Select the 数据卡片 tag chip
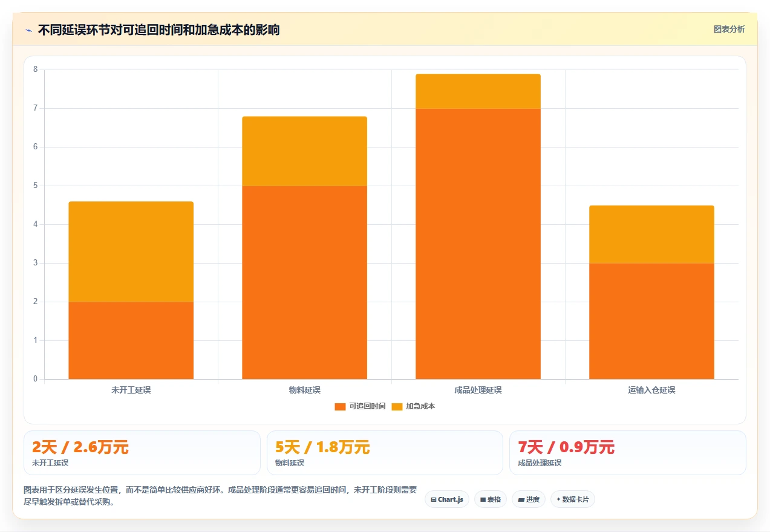The height and width of the screenshot is (532, 770). pyautogui.click(x=573, y=499)
